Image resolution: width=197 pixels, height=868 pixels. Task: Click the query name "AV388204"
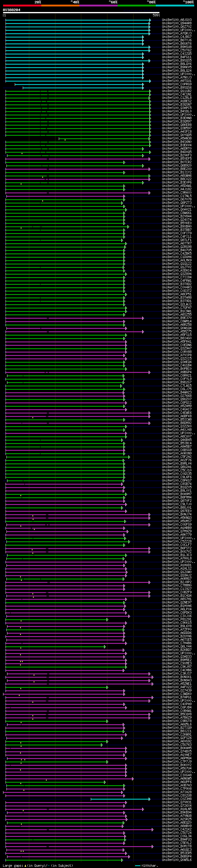(x=11, y=10)
